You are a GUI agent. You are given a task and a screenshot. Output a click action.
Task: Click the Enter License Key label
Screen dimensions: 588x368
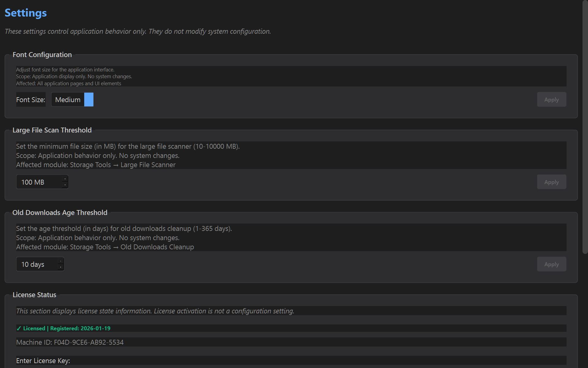pos(43,361)
